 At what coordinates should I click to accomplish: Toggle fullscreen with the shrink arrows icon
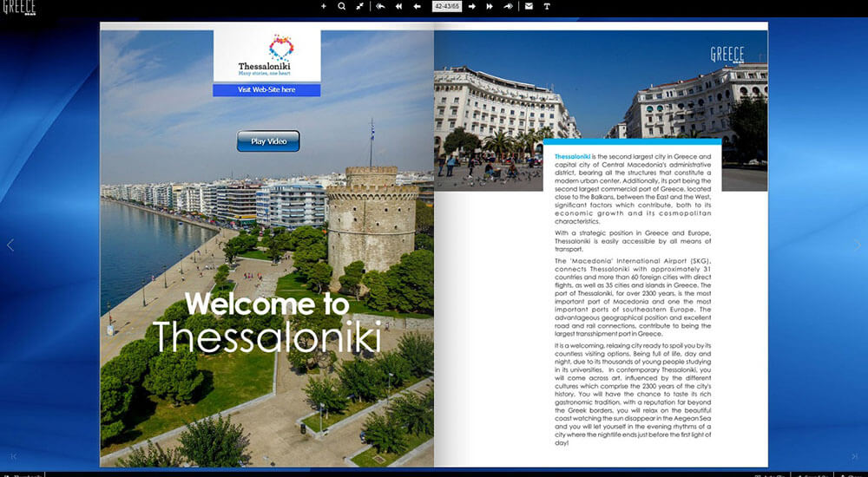point(360,6)
